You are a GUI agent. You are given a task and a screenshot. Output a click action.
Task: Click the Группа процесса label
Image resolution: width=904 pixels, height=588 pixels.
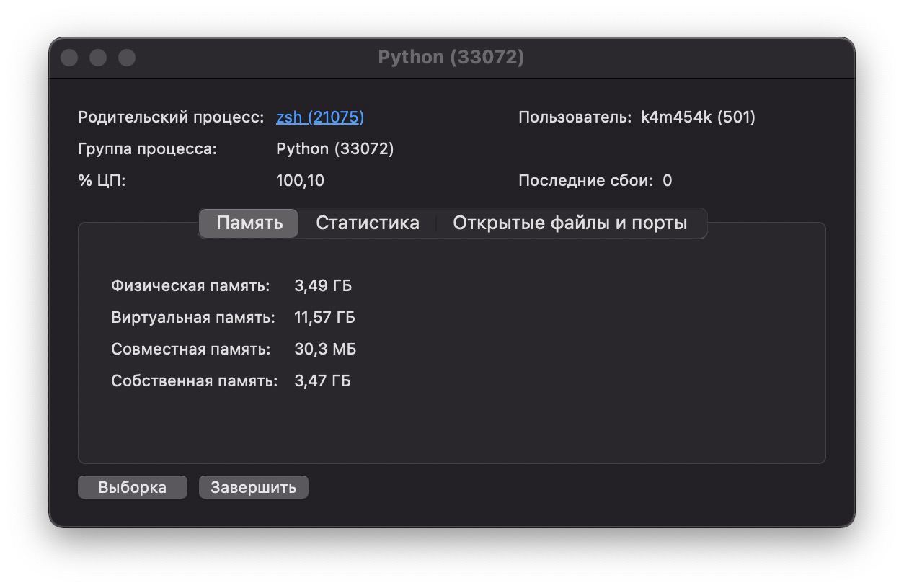point(148,149)
